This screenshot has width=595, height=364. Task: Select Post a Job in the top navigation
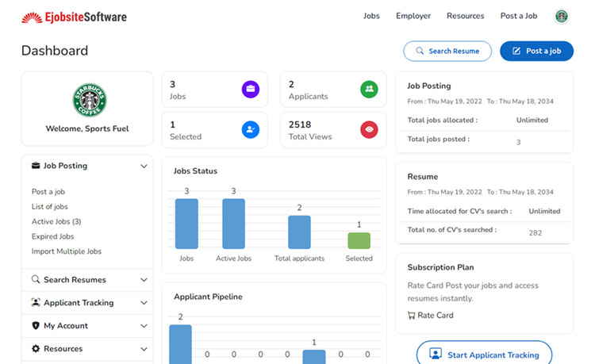[519, 16]
